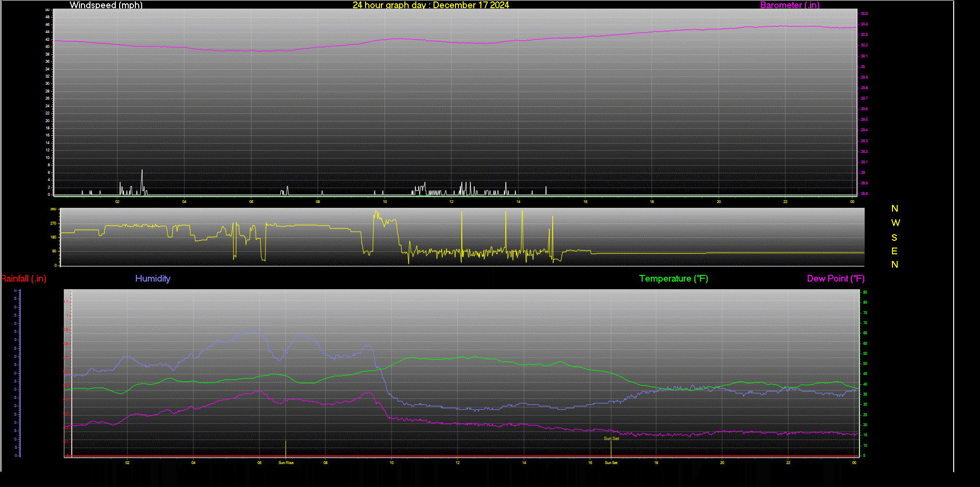Click hour '06' under the windspeed chart
The height and width of the screenshot is (487, 980).
[x=251, y=202]
